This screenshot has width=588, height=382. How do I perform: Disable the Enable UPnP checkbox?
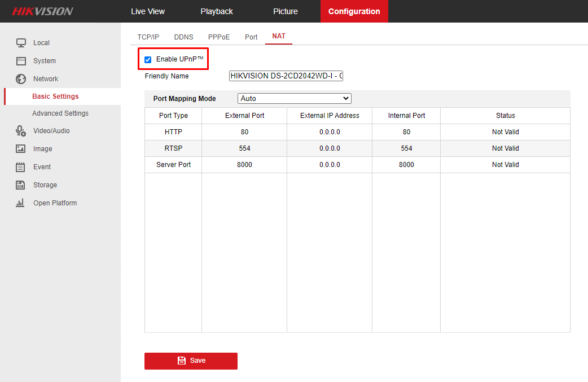click(147, 59)
